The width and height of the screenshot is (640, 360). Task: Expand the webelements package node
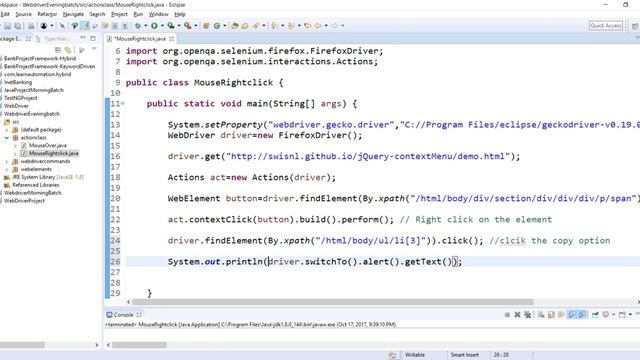coord(7,169)
